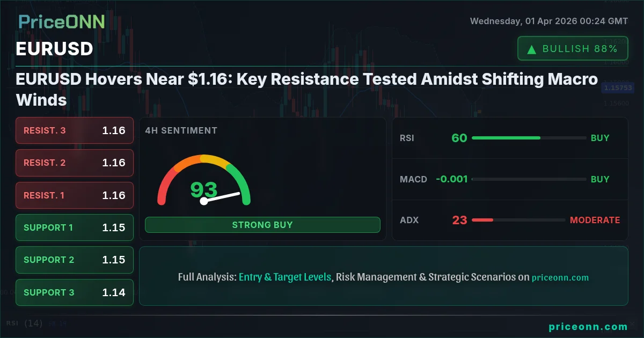Image resolution: width=644 pixels, height=338 pixels.
Task: Select the EURUSD ticker heading
Action: (54, 49)
